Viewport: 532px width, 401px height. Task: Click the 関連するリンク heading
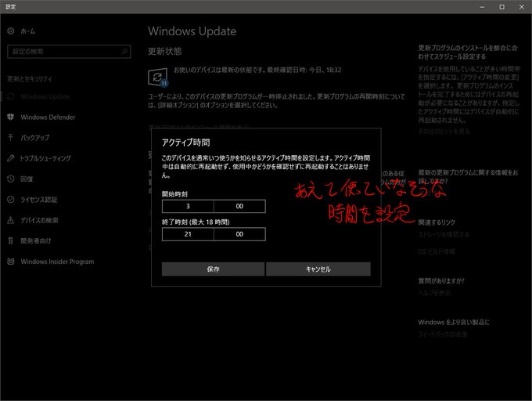click(x=437, y=222)
